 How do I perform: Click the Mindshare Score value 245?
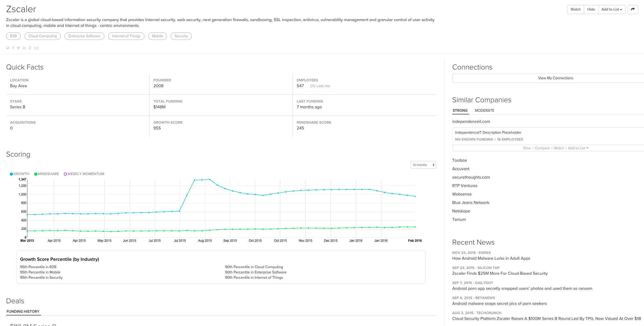pos(300,128)
